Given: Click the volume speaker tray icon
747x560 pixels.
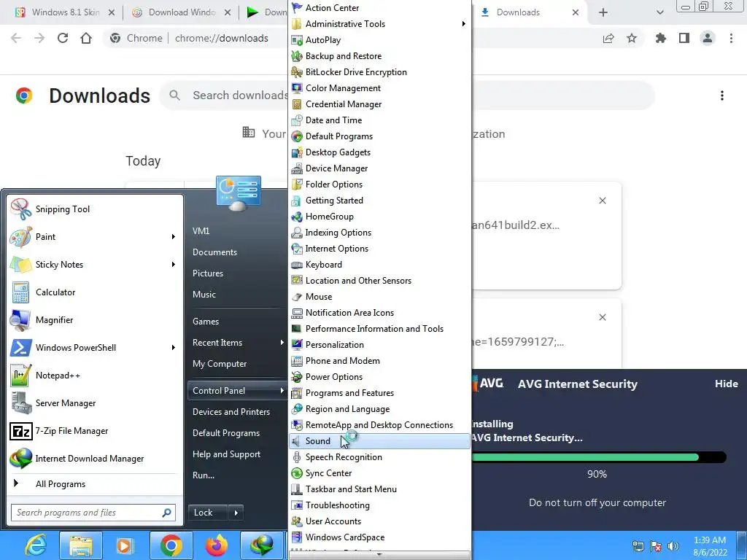Looking at the screenshot, I should (673, 546).
